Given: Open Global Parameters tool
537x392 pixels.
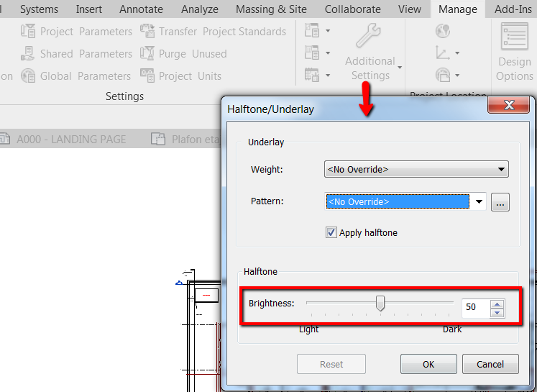Looking at the screenshot, I should (75, 76).
